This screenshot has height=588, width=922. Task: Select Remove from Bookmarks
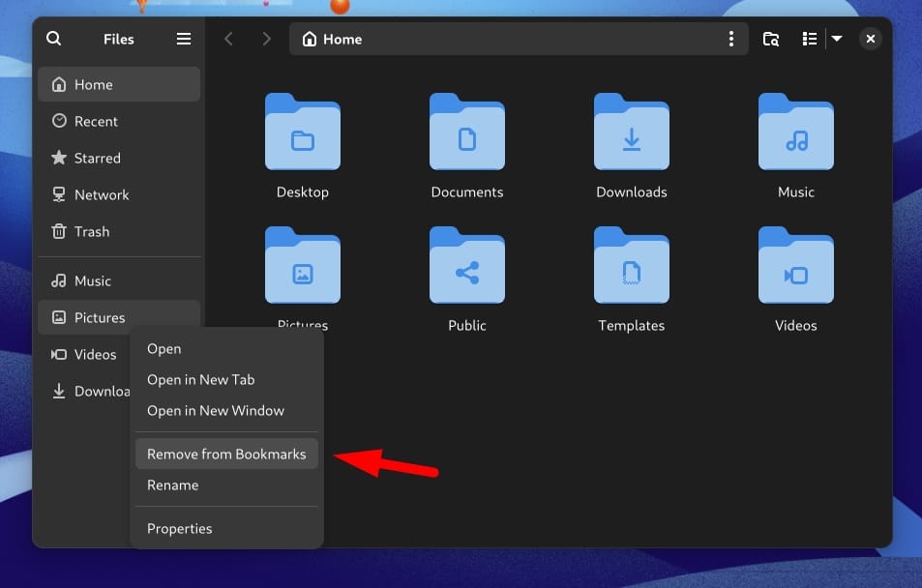226,454
